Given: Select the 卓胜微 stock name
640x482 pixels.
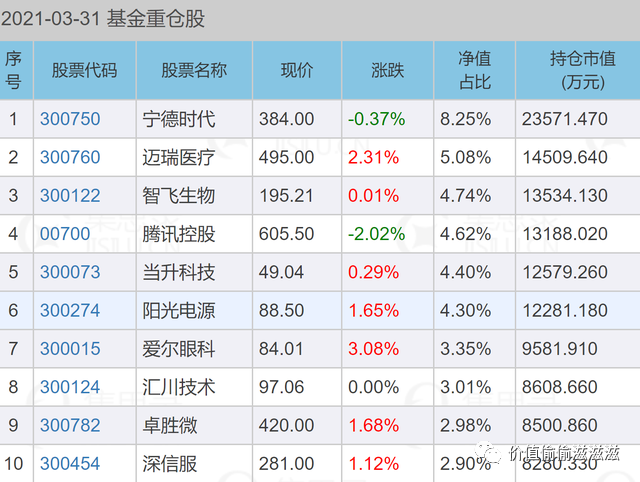Looking at the screenshot, I should point(170,425).
